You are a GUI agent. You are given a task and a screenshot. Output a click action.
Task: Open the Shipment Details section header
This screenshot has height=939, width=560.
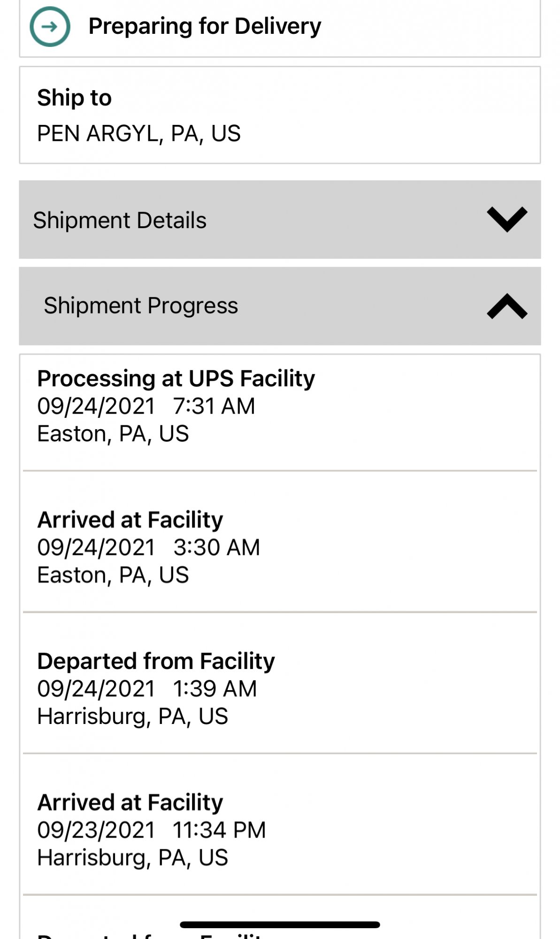click(280, 220)
